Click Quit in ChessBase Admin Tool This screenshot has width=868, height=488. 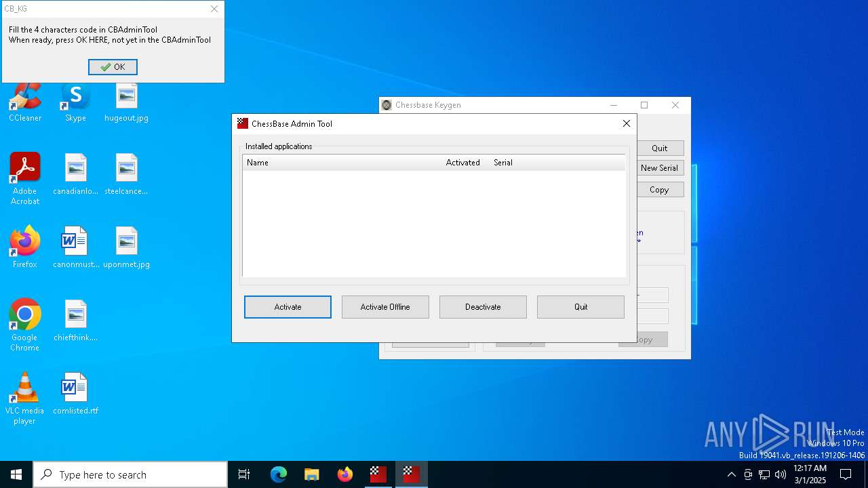tap(580, 307)
